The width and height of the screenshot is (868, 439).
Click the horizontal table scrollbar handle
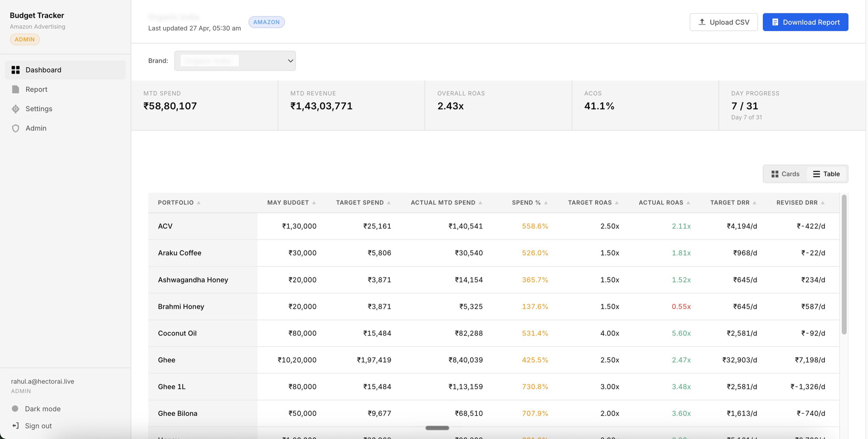click(437, 428)
